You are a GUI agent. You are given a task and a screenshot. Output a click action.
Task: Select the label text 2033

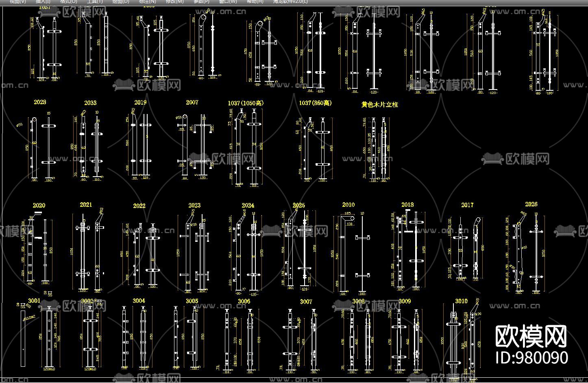click(x=90, y=103)
